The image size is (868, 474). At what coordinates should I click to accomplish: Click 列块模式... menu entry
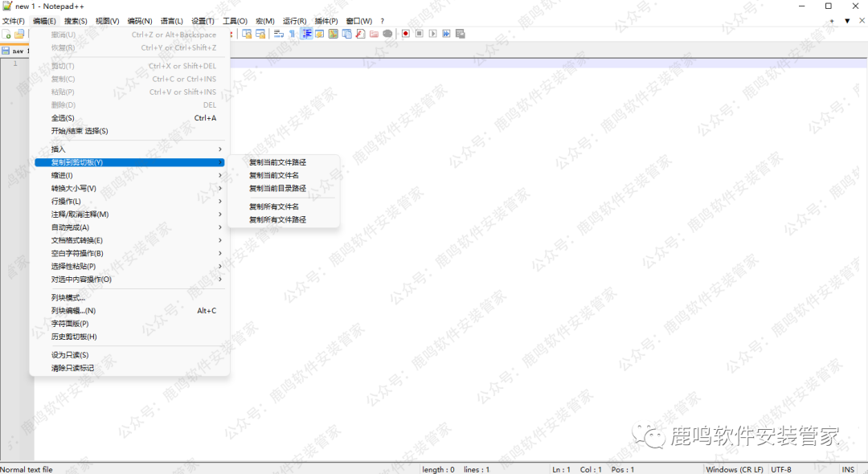point(68,298)
